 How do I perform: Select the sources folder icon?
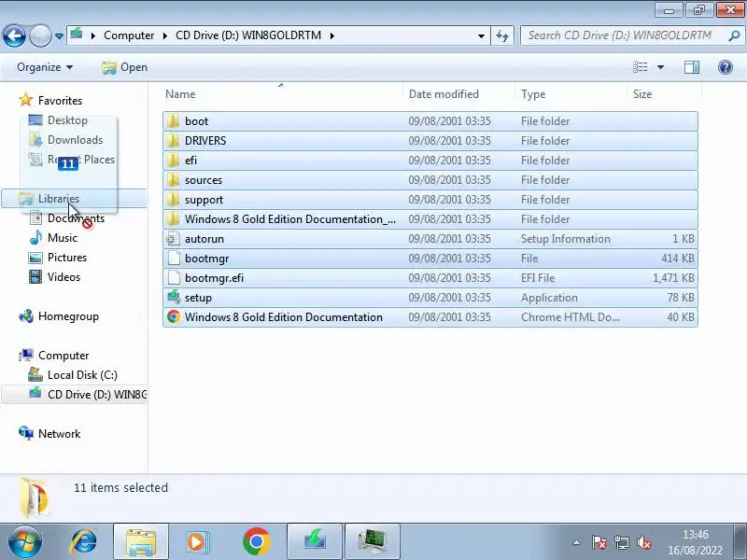click(x=174, y=179)
